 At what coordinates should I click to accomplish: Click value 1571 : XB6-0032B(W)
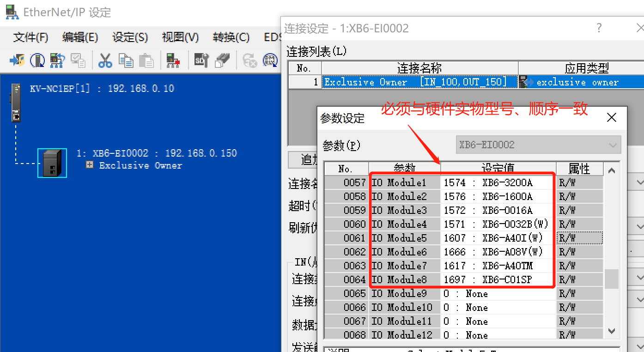click(x=498, y=224)
